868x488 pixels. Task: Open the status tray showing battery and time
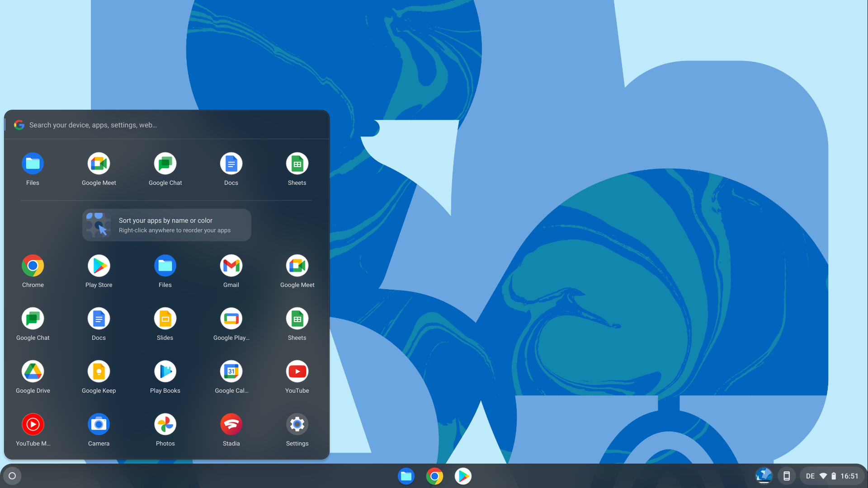pyautogui.click(x=834, y=476)
